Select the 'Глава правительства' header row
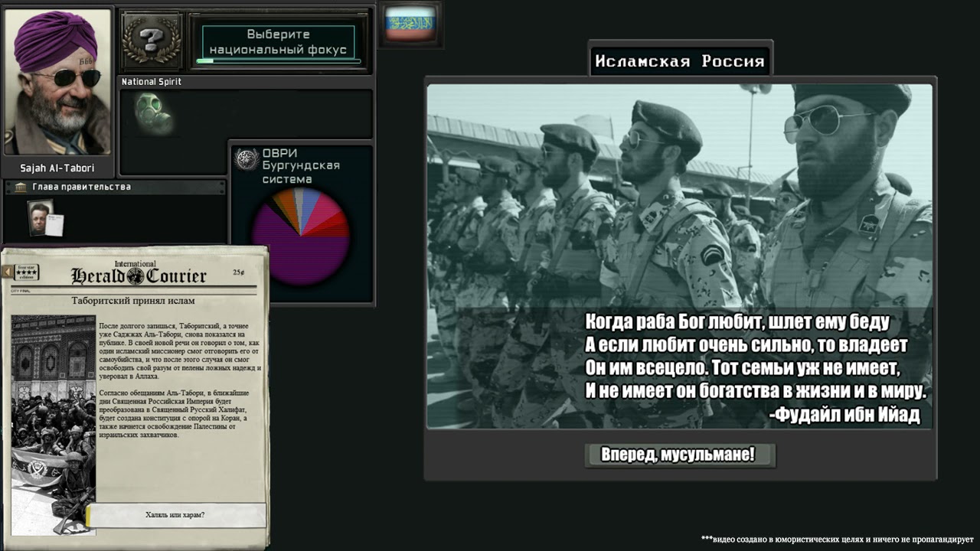The height and width of the screenshot is (551, 980). [x=115, y=187]
